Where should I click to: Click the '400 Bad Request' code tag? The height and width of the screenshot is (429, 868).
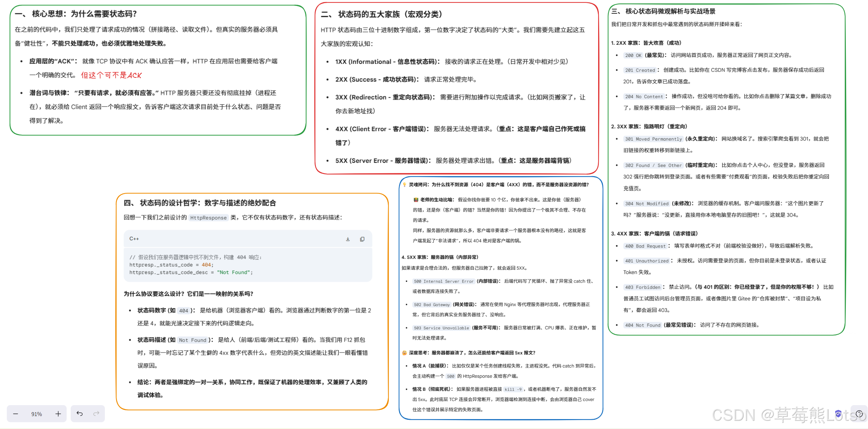pyautogui.click(x=646, y=246)
